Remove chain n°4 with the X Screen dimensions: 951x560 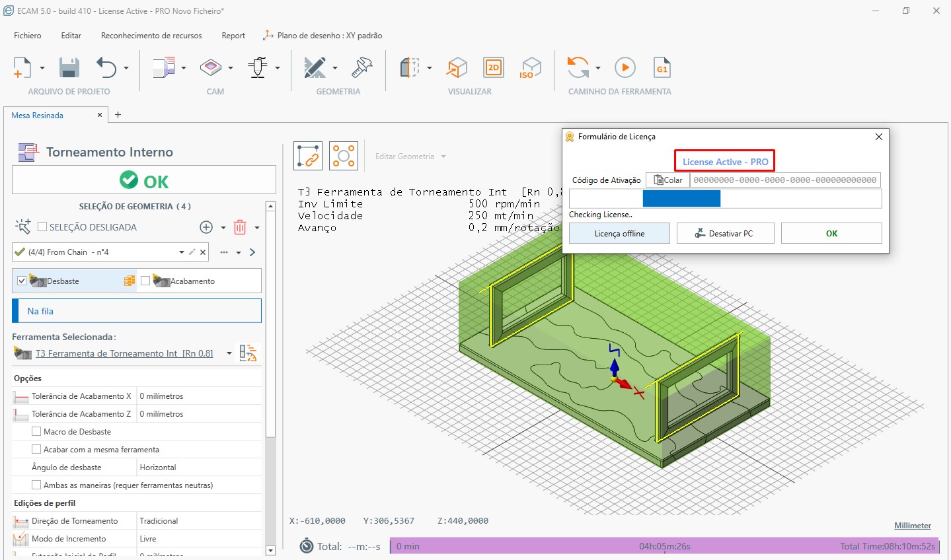point(203,252)
